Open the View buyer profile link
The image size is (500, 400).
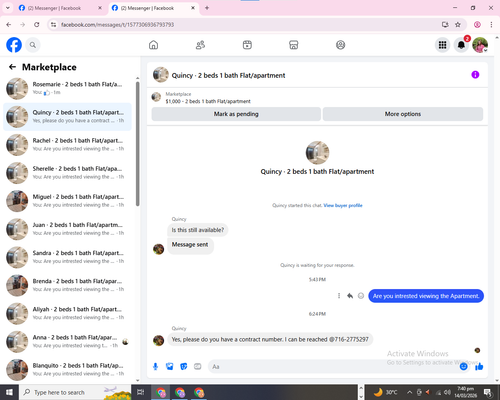coord(343,205)
